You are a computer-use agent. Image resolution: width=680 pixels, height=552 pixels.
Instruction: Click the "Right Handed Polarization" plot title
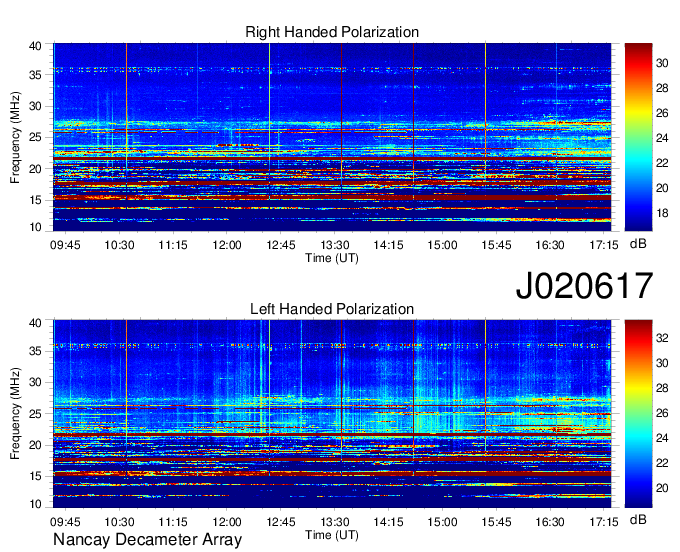click(x=332, y=32)
